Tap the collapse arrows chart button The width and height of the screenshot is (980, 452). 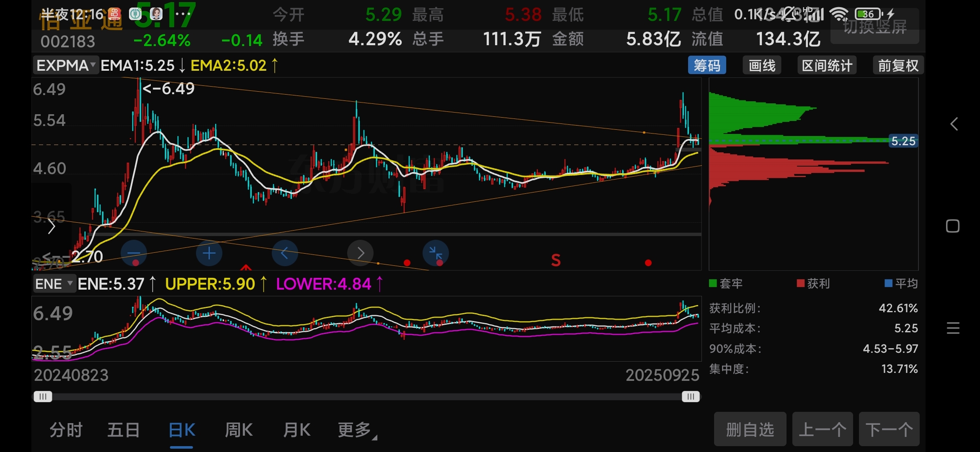click(x=436, y=253)
